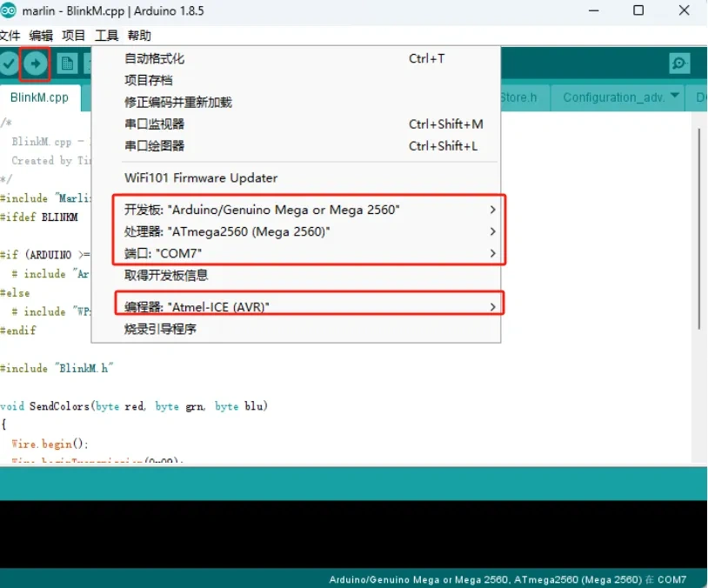
Task: Click the #endif code line
Action: coord(18,331)
